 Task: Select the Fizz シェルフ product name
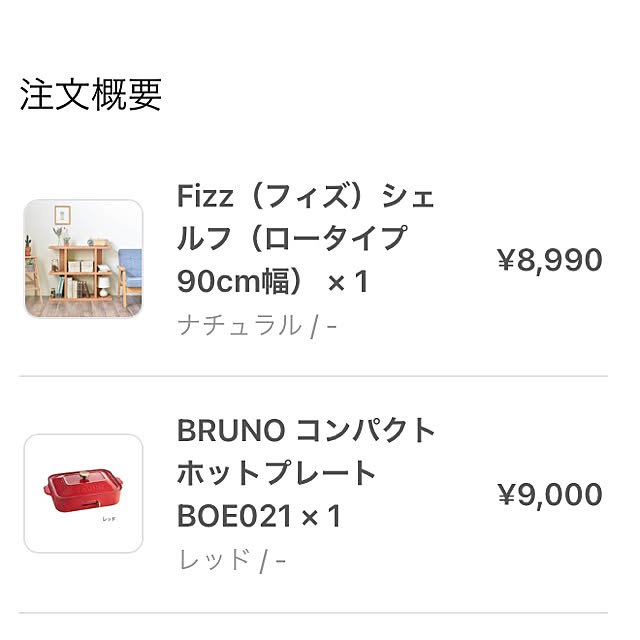305,238
